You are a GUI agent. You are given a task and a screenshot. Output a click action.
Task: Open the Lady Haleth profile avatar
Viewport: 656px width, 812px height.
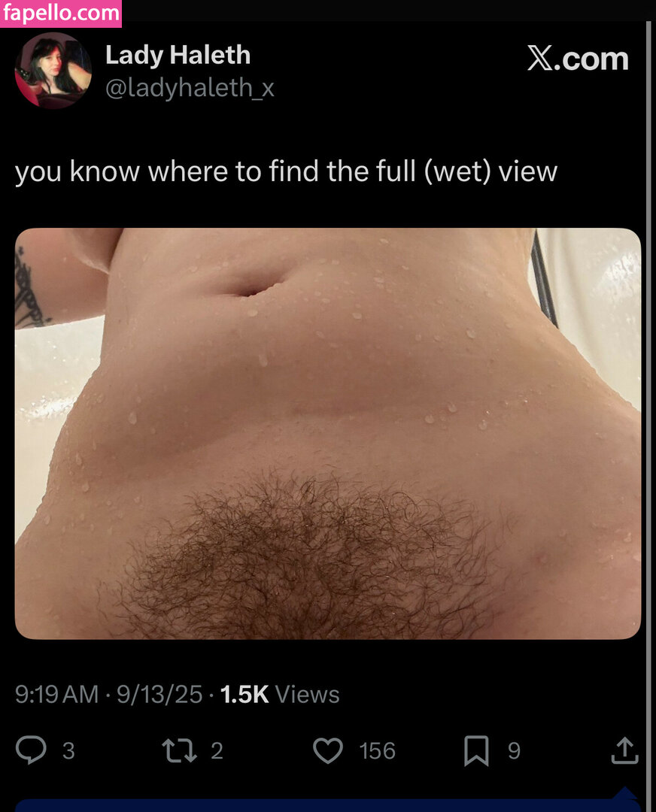pyautogui.click(x=53, y=71)
